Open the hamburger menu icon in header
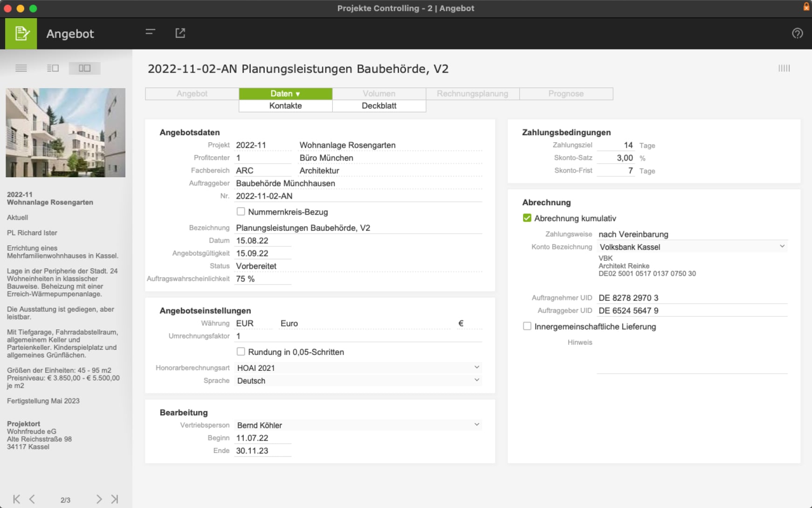The width and height of the screenshot is (812, 508). (150, 32)
